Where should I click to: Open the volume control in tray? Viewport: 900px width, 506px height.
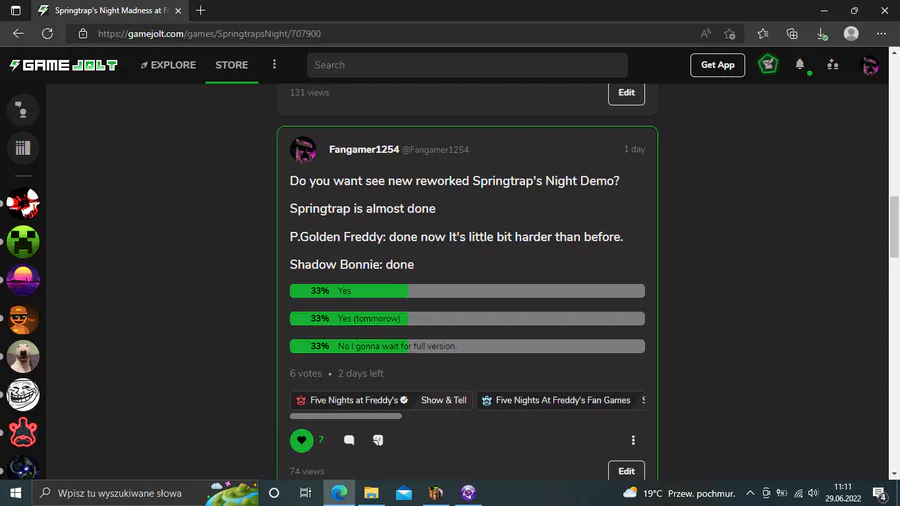click(x=813, y=493)
